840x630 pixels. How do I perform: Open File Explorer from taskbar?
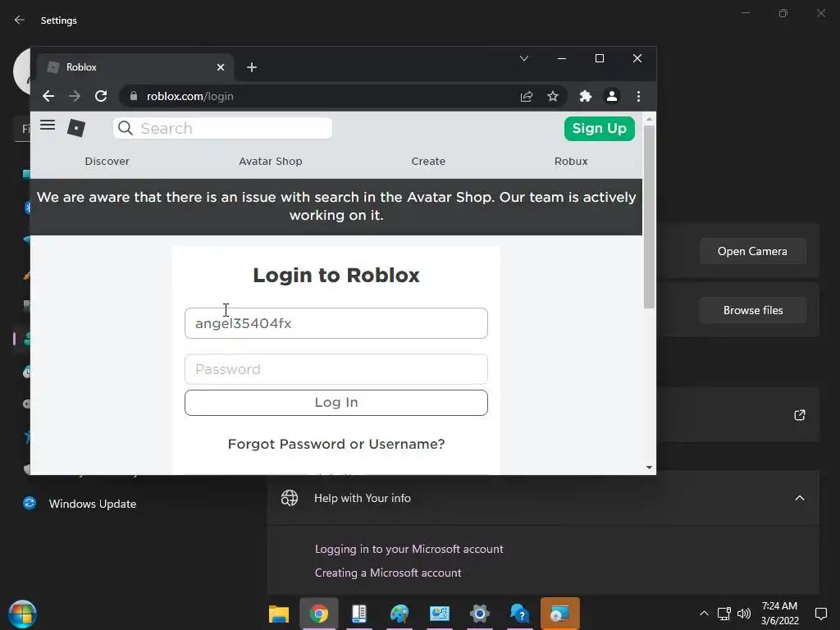coord(279,614)
